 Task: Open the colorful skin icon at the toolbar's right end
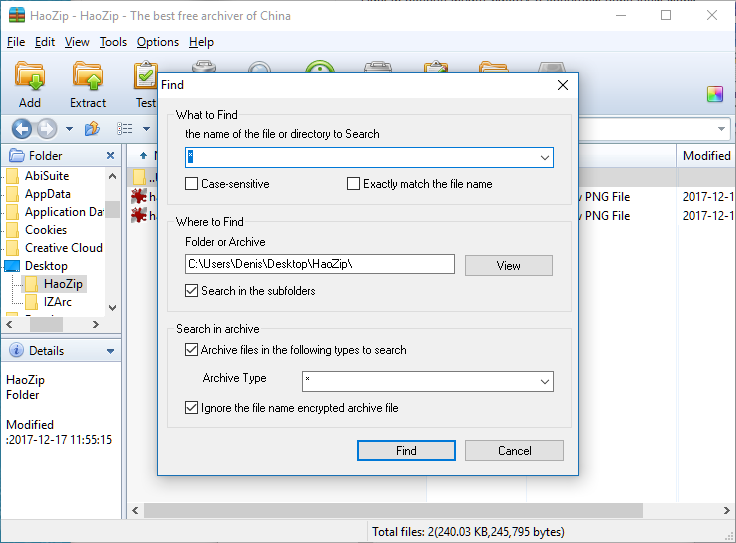click(x=715, y=94)
